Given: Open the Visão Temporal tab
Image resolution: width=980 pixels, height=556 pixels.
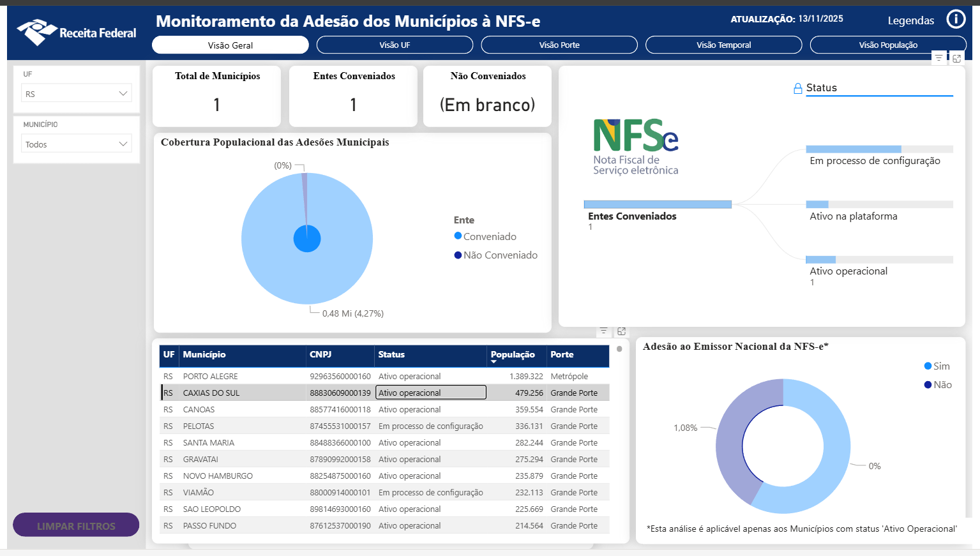Looking at the screenshot, I should pos(723,45).
